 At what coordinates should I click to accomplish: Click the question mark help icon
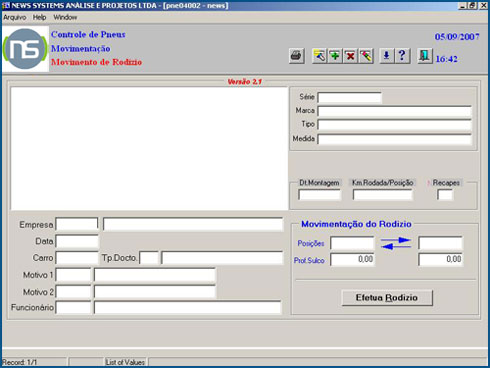pos(402,56)
